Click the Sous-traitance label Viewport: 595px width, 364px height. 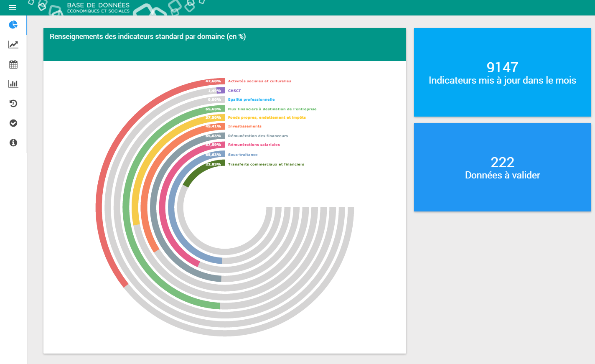click(243, 155)
